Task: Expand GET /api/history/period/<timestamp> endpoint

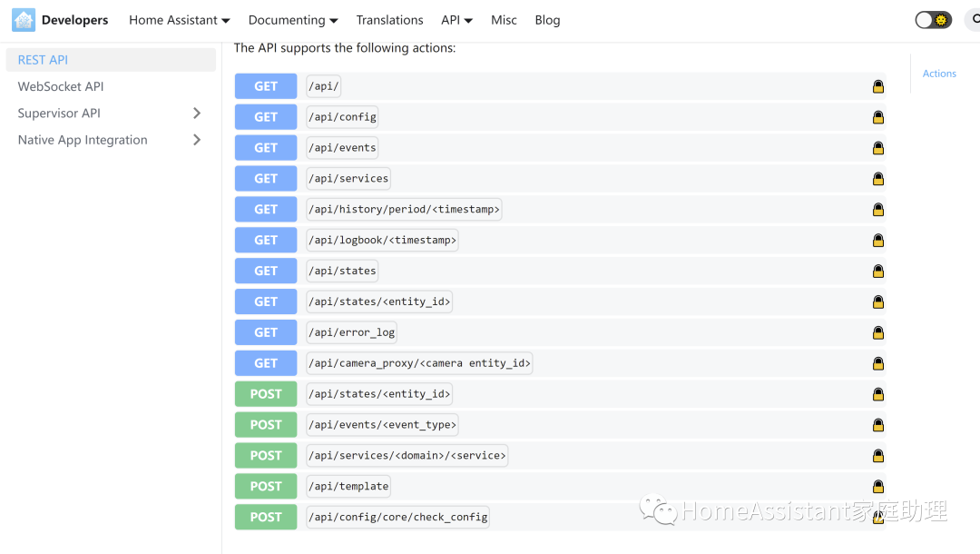Action: tap(560, 209)
